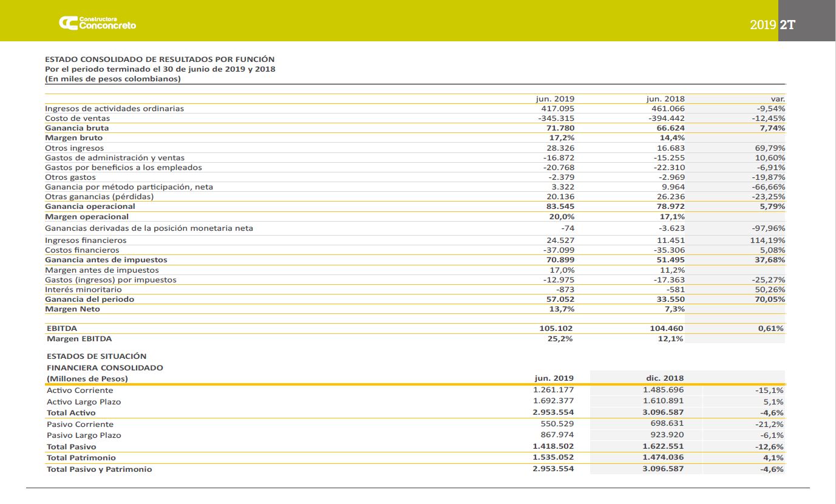Screen dimensions: 836x504
Task: Select the Activo Corriente row label
Action: [80, 390]
